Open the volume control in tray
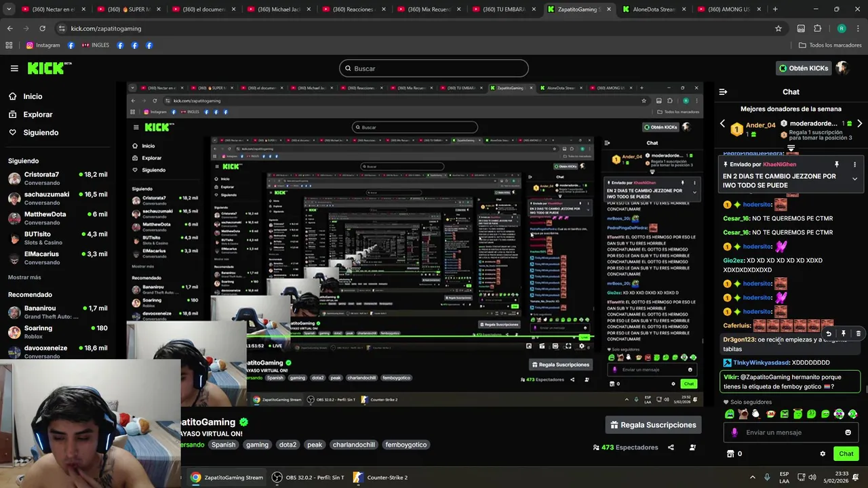Viewport: 868px width, 488px height. [x=812, y=477]
